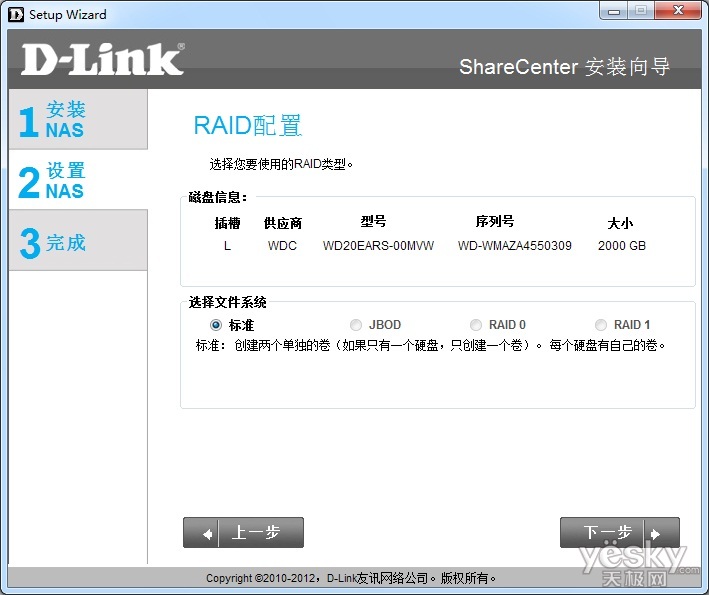Click the copyright notice in footer
This screenshot has width=709, height=595.
(351, 578)
